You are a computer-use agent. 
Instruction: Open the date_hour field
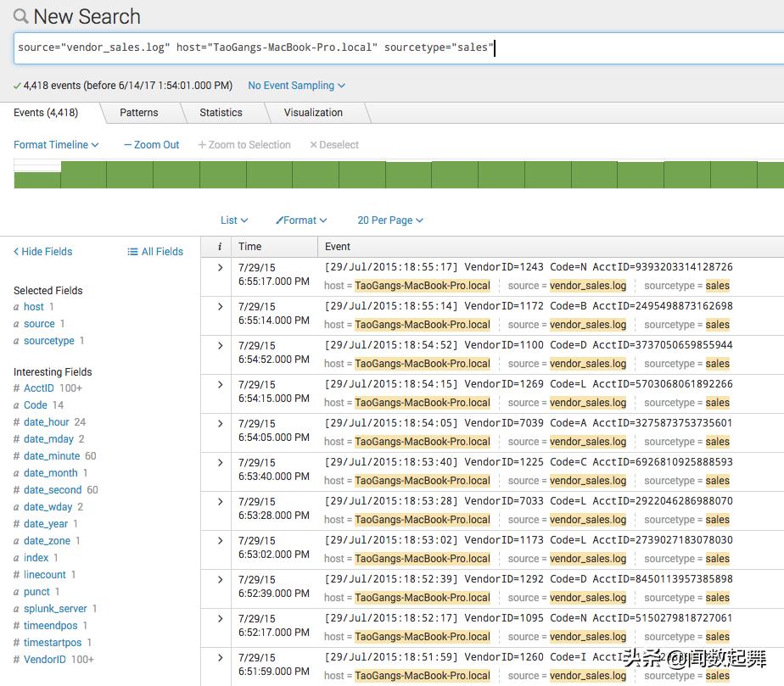tap(47, 422)
